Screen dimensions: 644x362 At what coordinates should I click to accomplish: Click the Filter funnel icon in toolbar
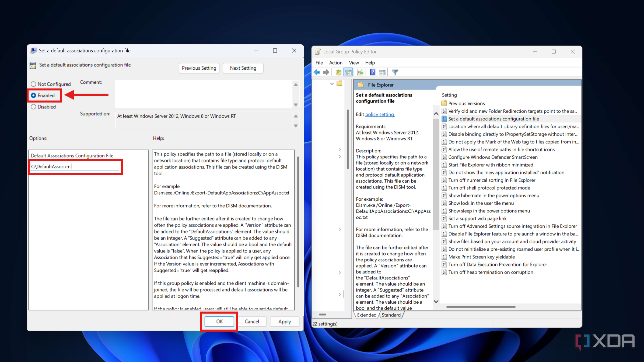click(395, 72)
